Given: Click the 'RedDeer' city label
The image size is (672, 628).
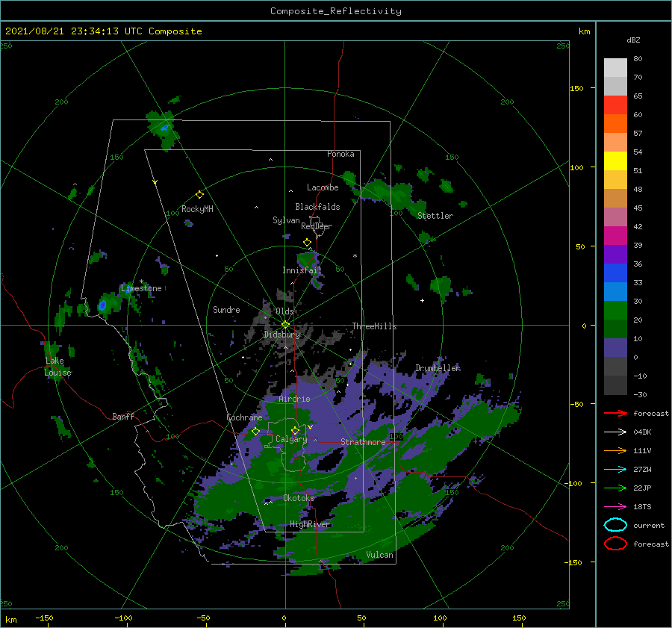Looking at the screenshot, I should point(317,226).
